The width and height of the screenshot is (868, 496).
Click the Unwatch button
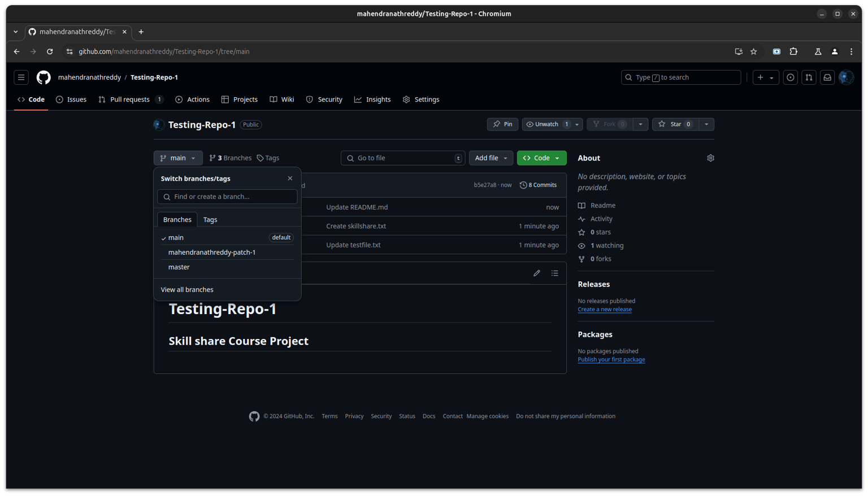pyautogui.click(x=546, y=124)
